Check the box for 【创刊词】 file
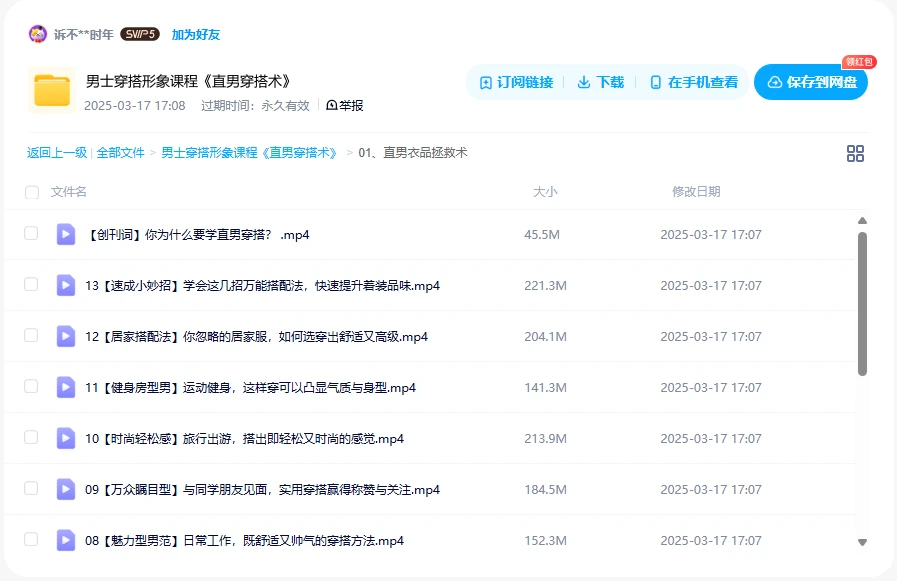The width and height of the screenshot is (897, 581). [x=31, y=233]
